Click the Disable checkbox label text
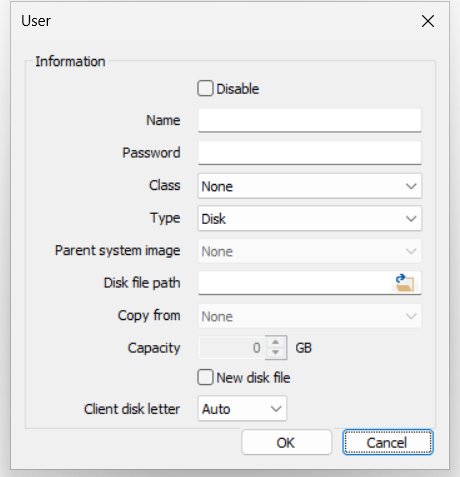Viewport: 460px width, 477px height. (x=238, y=89)
